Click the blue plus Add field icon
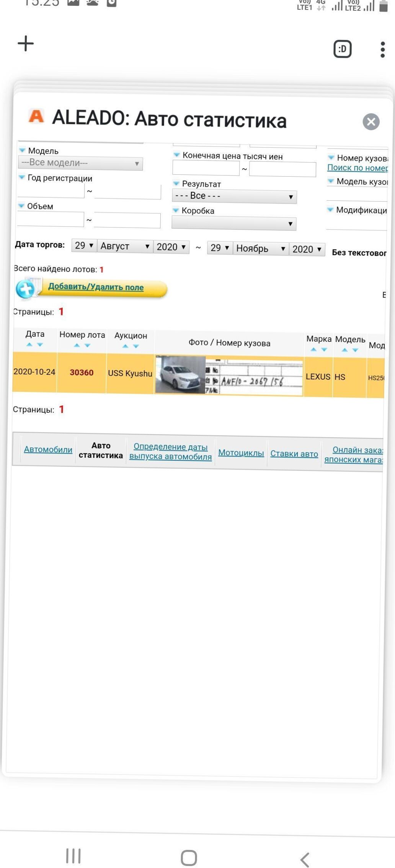The height and width of the screenshot is (868, 395). pos(26,289)
